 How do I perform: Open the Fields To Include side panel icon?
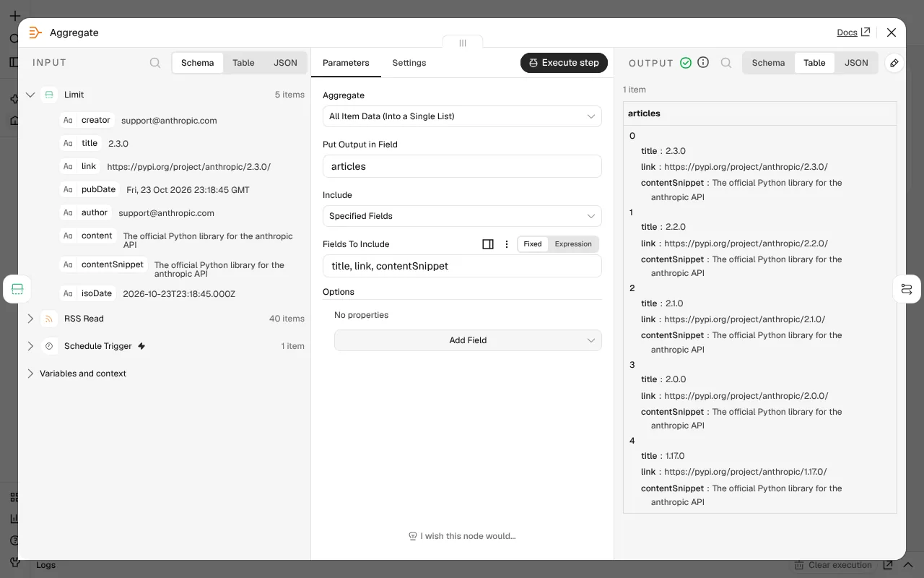[x=488, y=244]
